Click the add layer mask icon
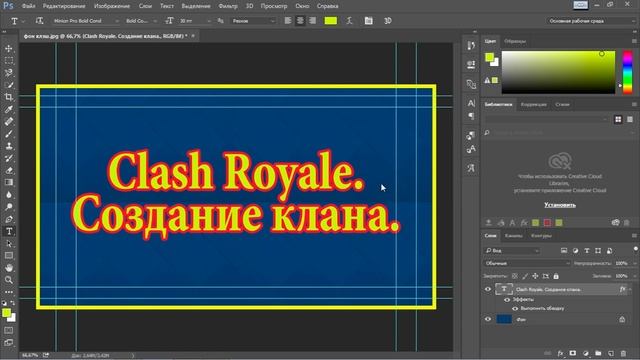Image resolution: width=640 pixels, height=360 pixels. coord(573,353)
